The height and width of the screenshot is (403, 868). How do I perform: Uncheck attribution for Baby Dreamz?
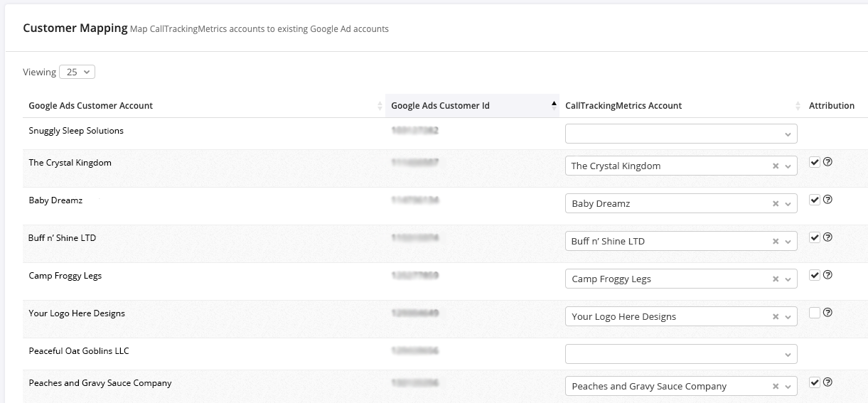pyautogui.click(x=815, y=200)
